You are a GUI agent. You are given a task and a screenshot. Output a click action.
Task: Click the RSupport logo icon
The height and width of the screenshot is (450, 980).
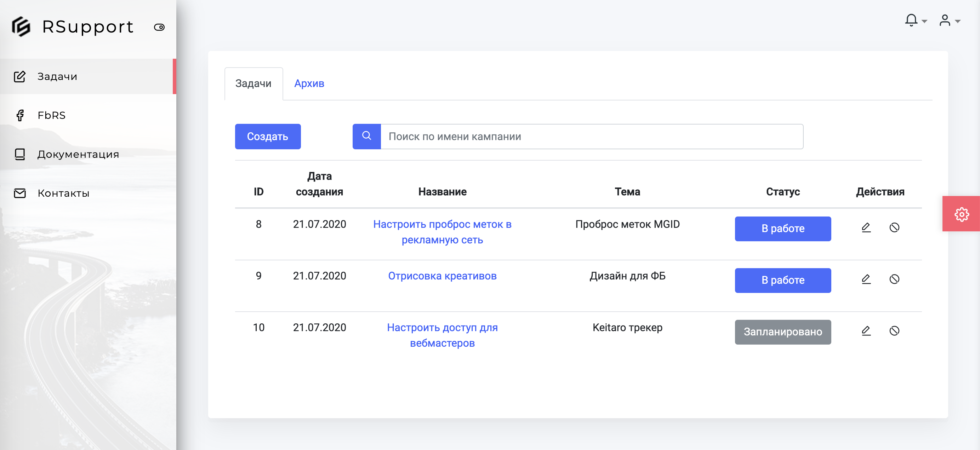[x=21, y=27]
